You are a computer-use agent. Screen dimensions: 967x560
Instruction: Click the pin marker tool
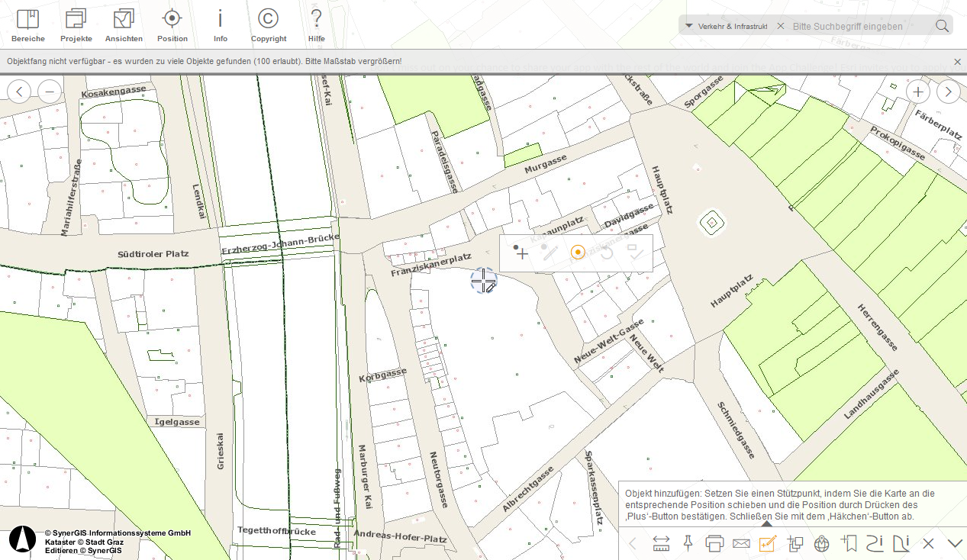(688, 543)
